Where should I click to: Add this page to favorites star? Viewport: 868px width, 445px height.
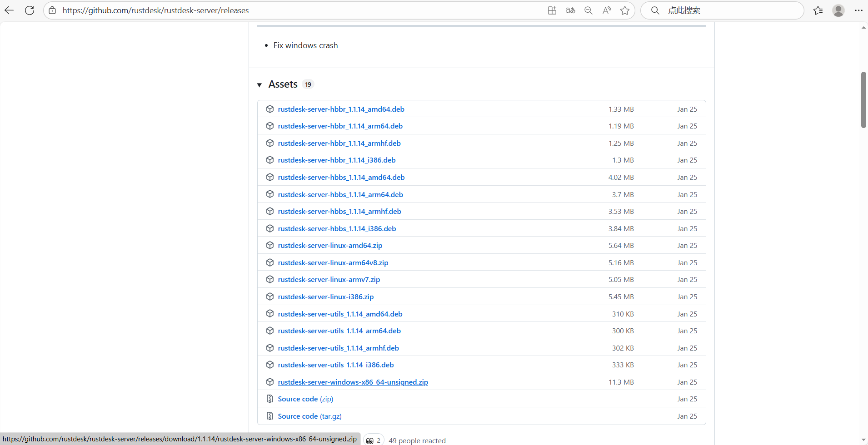625,10
